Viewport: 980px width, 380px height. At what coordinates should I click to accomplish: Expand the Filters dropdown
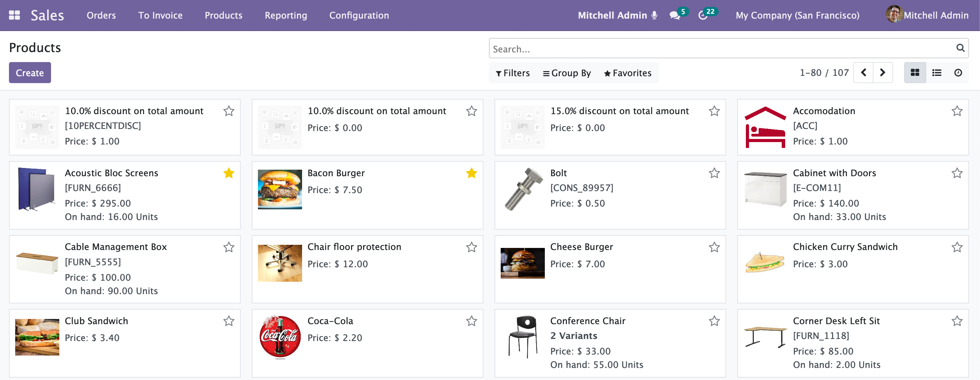click(x=512, y=73)
